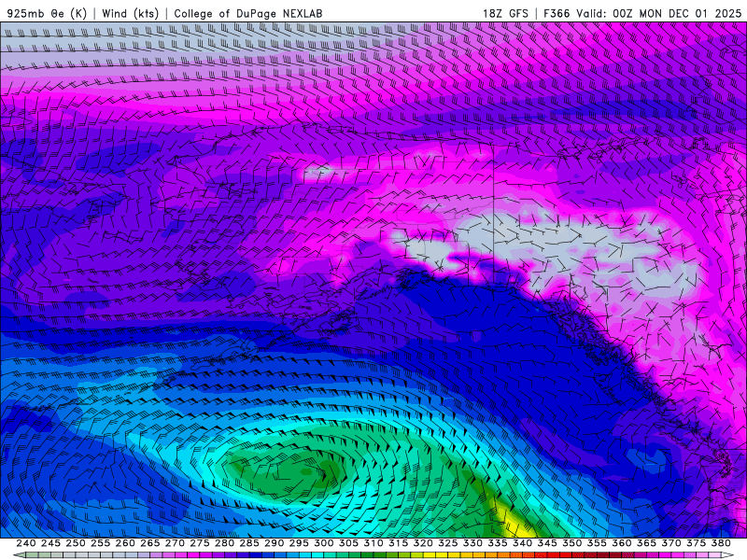
Task: Select the 295 value on the color scale
Action: (x=299, y=543)
